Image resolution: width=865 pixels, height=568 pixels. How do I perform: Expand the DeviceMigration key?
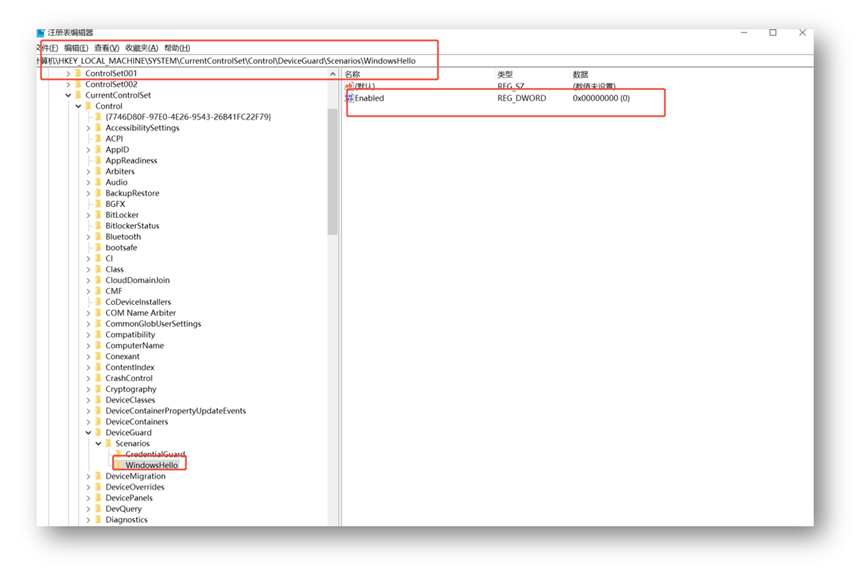[x=88, y=476]
